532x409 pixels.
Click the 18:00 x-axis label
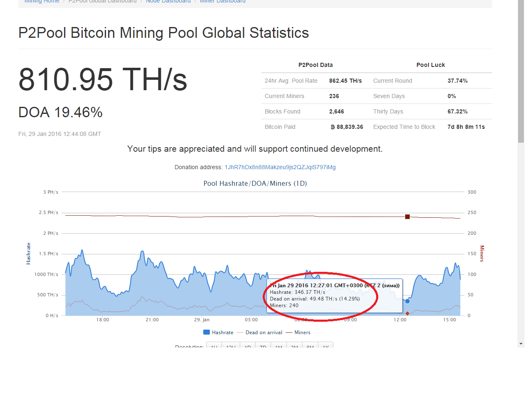coord(103,320)
